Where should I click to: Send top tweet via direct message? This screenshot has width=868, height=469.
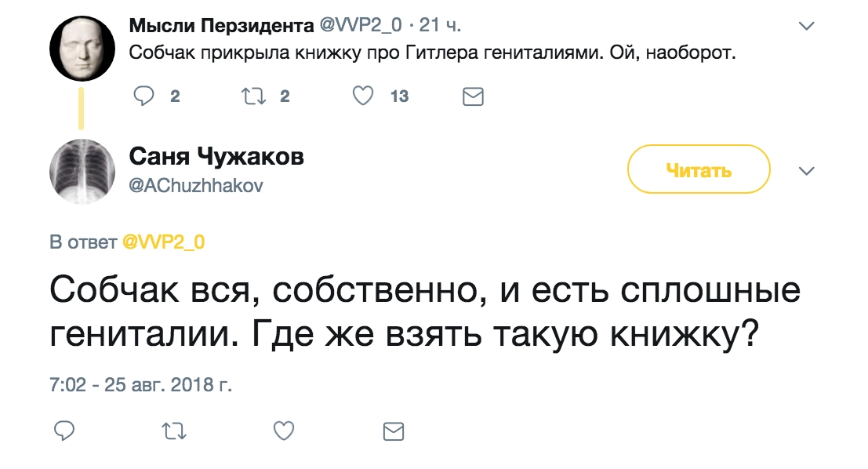474,96
